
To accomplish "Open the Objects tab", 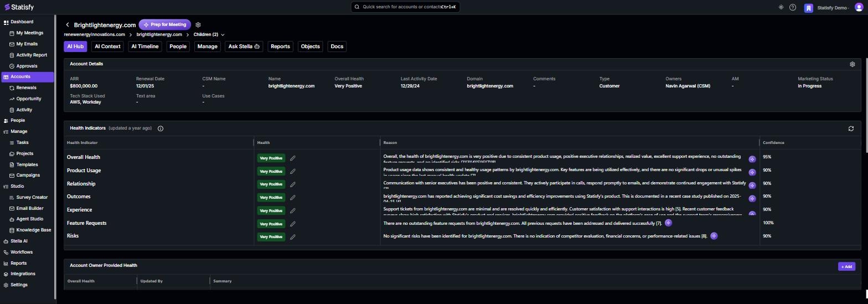I will tap(310, 47).
